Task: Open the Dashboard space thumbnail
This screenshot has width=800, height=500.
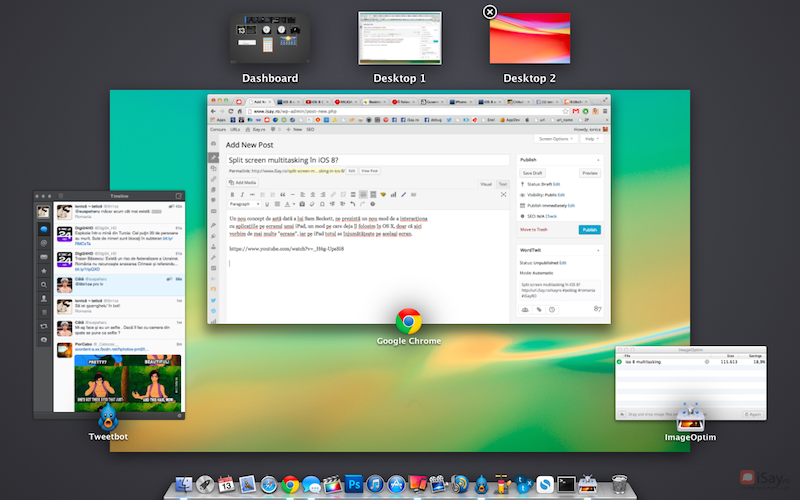Action: click(269, 39)
